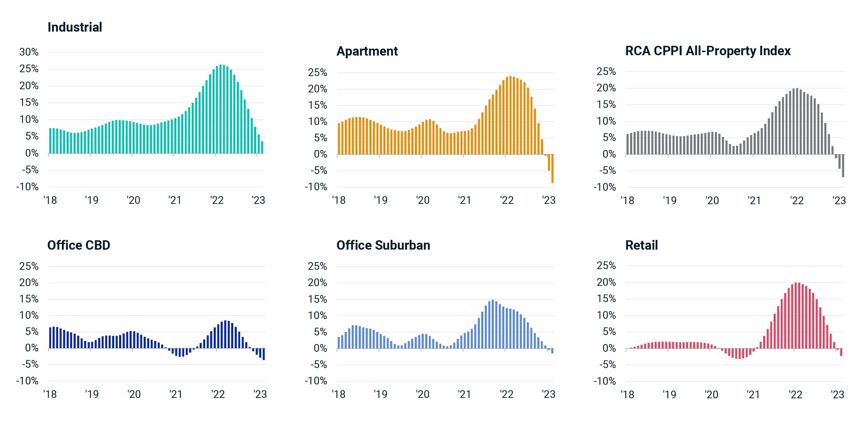Screen dimensions: 868x434
Task: Click the Apartment chart title
Action: [x=367, y=51]
